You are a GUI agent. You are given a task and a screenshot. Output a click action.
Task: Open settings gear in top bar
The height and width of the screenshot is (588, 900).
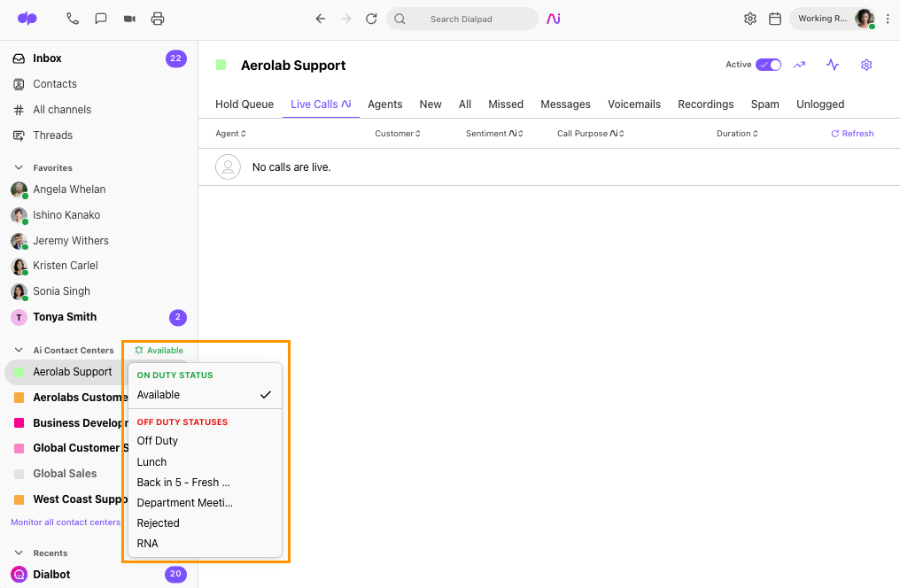[749, 19]
